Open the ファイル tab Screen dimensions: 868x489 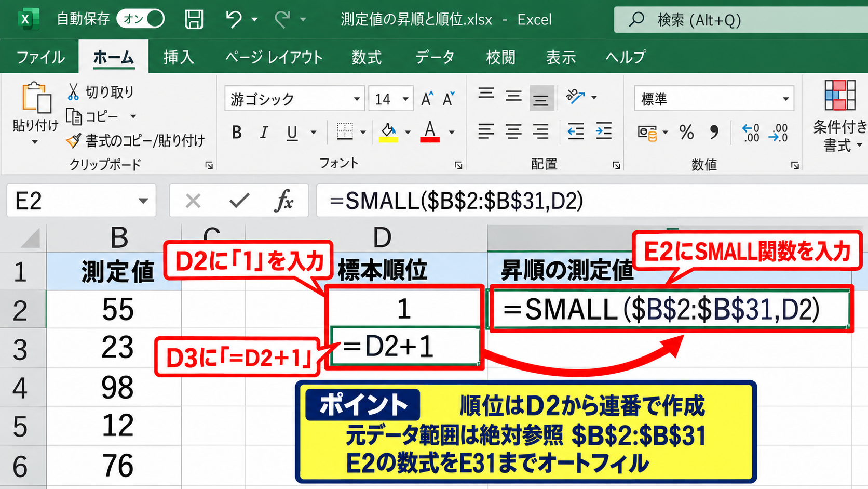pyautogui.click(x=40, y=57)
